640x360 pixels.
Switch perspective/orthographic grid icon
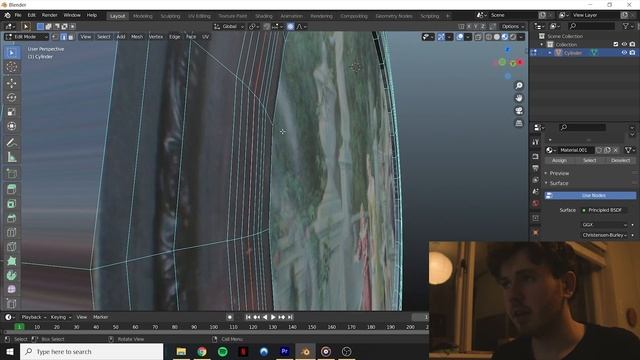coord(519,123)
